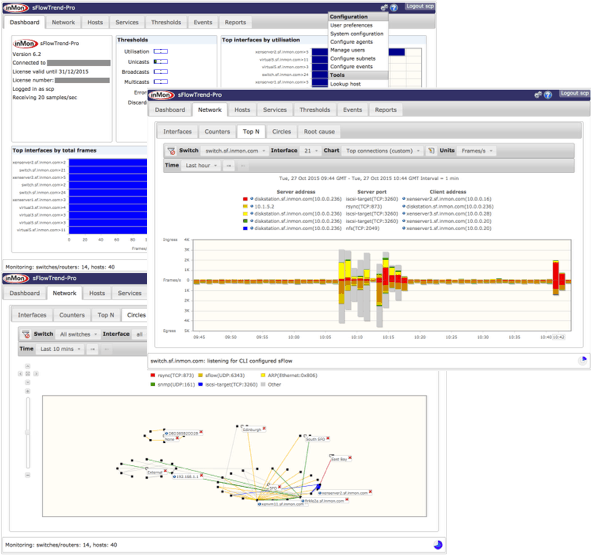Viewport: 591px width, 555px height.
Task: Step time forward arrow in Circles Time bar
Action: 92,349
